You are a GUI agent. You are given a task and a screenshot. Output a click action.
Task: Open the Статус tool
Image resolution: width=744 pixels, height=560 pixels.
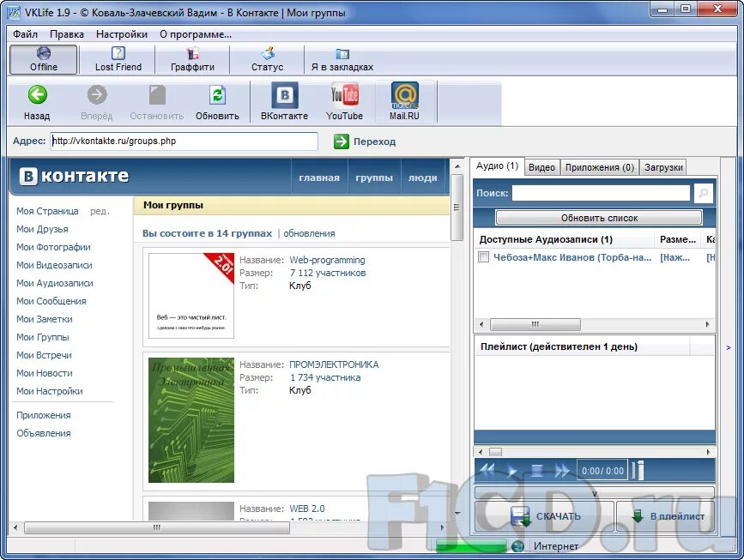pyautogui.click(x=267, y=60)
